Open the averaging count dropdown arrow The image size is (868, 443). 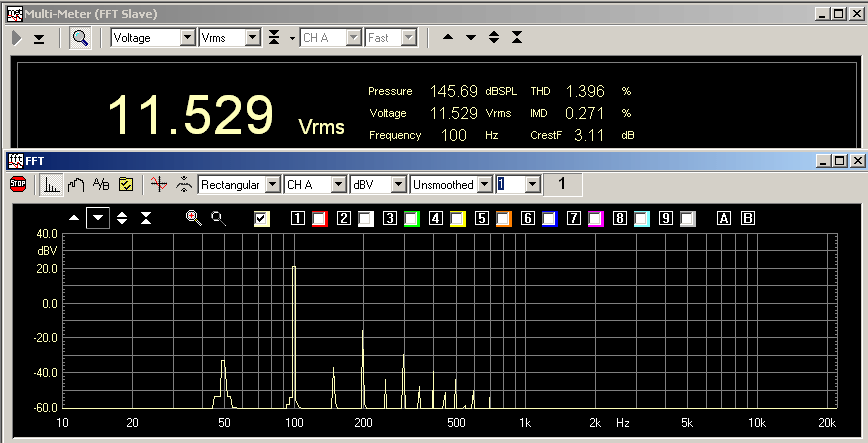[x=533, y=184]
